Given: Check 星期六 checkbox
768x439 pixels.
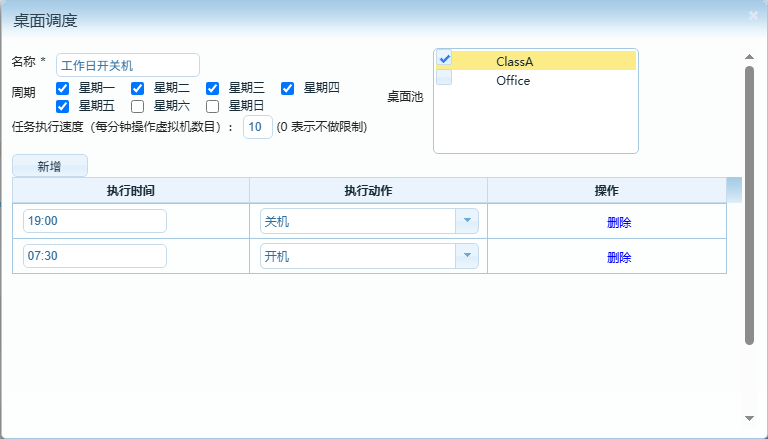Looking at the screenshot, I should point(138,106).
